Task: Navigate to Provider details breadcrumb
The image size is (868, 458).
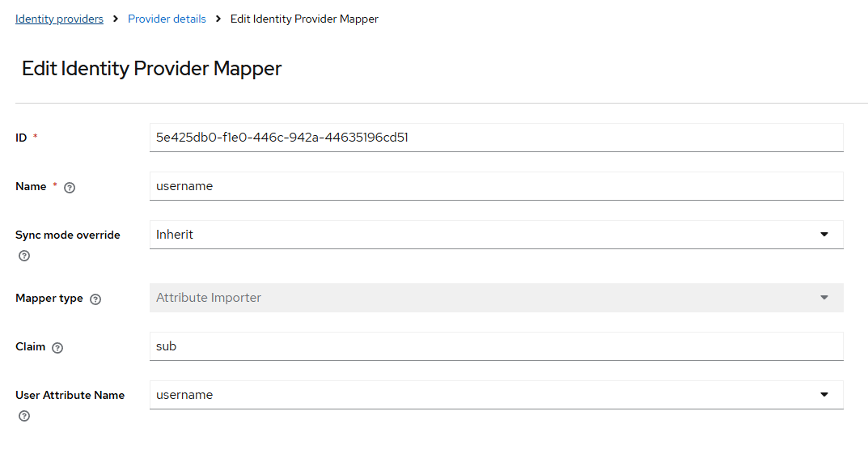Action: pyautogui.click(x=167, y=19)
